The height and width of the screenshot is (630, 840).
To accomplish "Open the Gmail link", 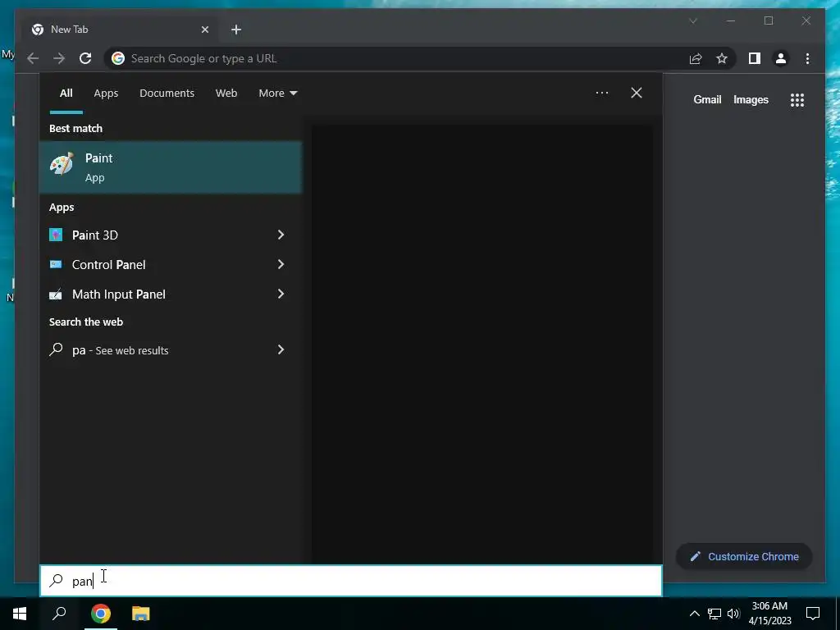I will click(x=707, y=99).
